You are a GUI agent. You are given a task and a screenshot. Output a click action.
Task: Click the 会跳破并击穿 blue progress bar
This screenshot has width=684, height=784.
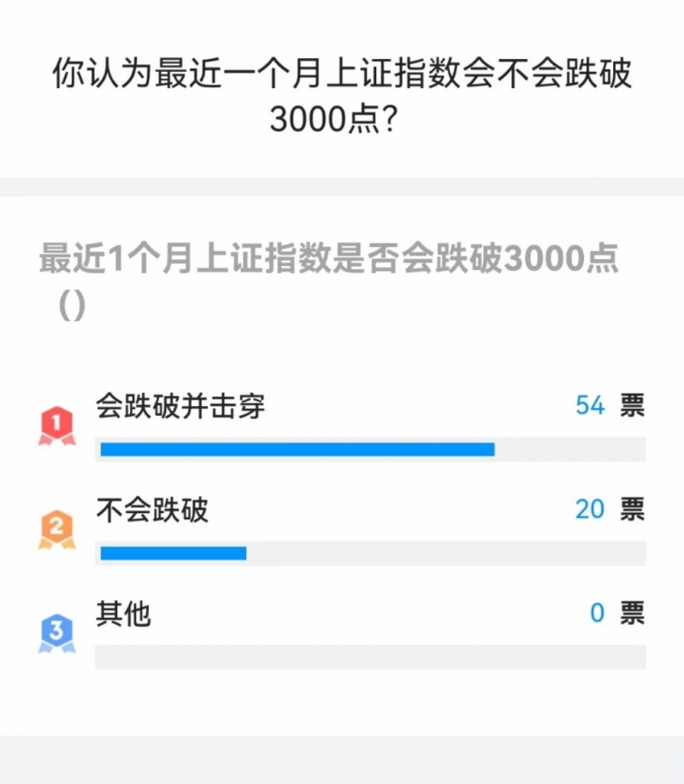(298, 450)
